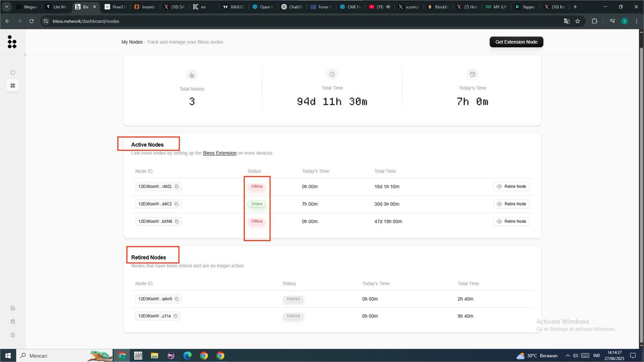Click Get Extension Node button
The height and width of the screenshot is (362, 644).
516,42
